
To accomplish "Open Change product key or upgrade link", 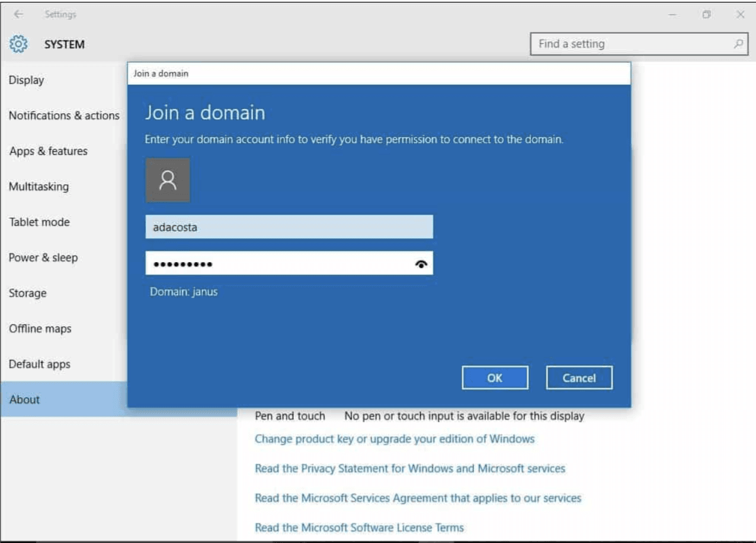I will (x=395, y=439).
